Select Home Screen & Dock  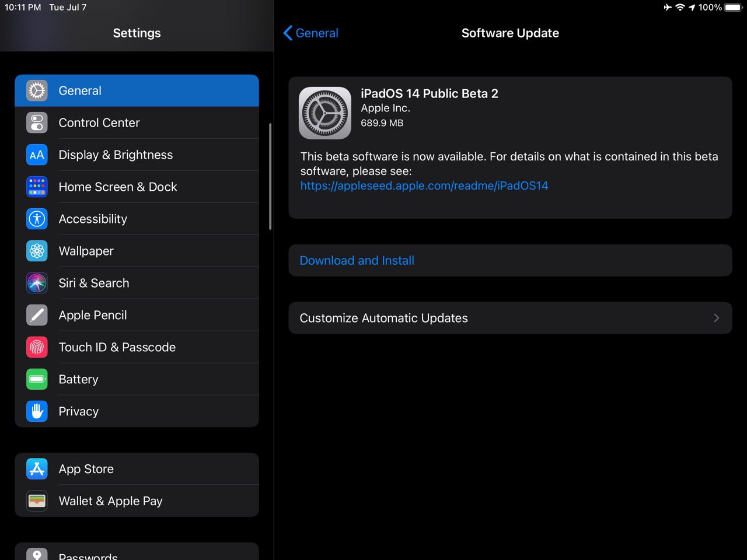[137, 187]
